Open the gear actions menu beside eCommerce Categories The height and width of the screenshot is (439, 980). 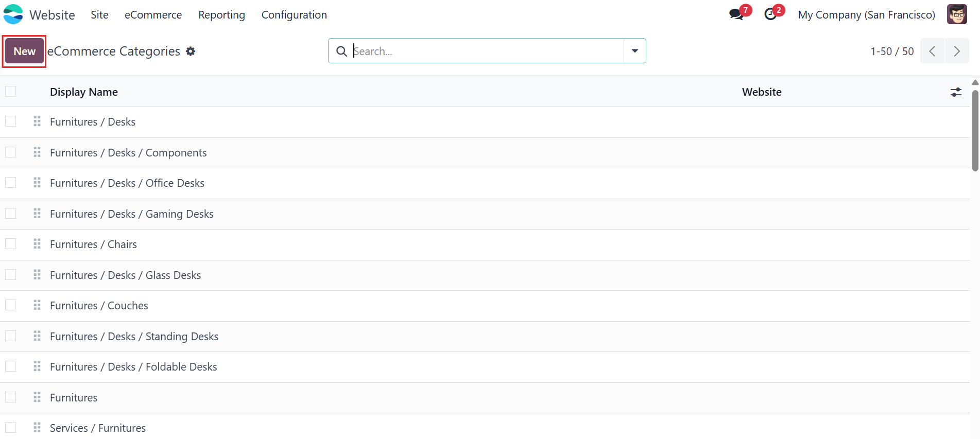tap(191, 51)
